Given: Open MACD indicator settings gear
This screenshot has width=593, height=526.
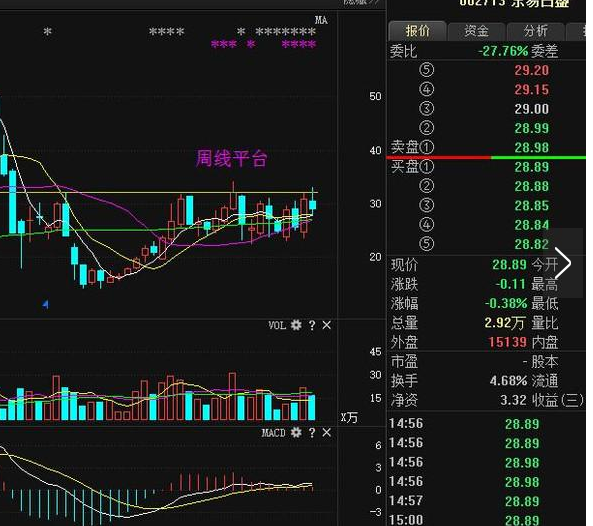Looking at the screenshot, I should click(296, 432).
